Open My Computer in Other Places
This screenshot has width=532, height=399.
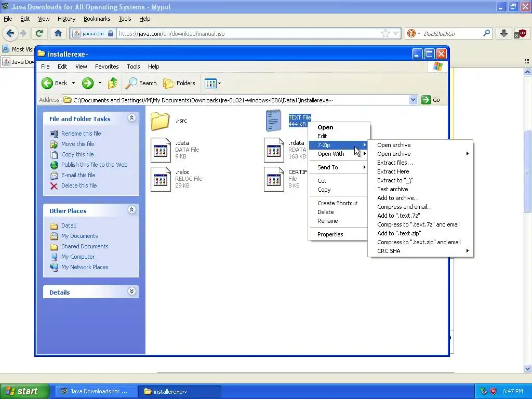coord(78,257)
